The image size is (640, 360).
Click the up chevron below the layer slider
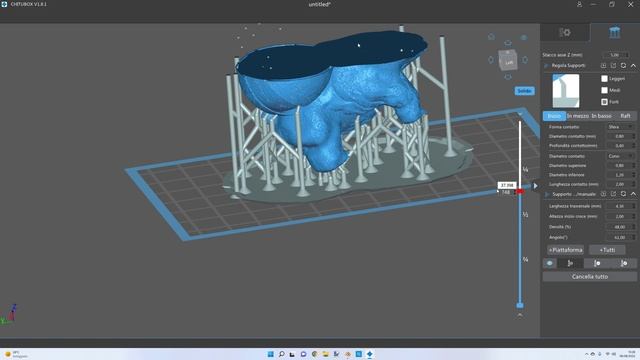tap(520, 316)
